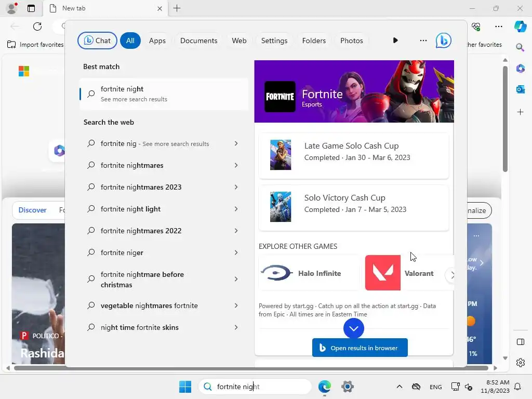Expand the fortnite night light suggestion arrow
The width and height of the screenshot is (532, 399).
[x=236, y=209]
